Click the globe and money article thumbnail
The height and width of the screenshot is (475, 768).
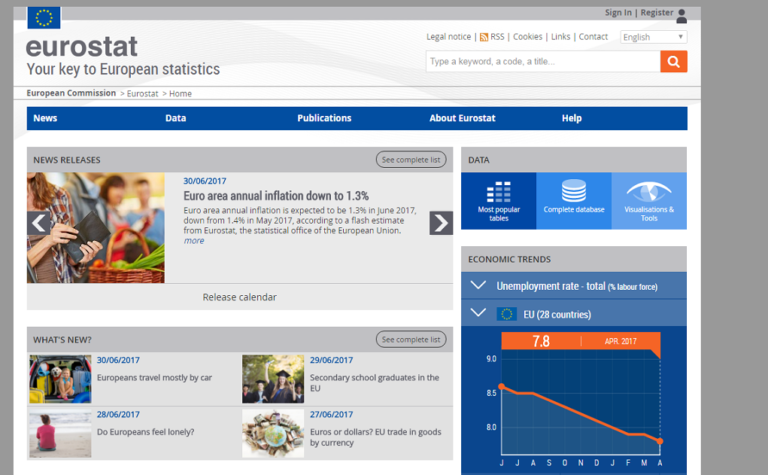click(273, 434)
